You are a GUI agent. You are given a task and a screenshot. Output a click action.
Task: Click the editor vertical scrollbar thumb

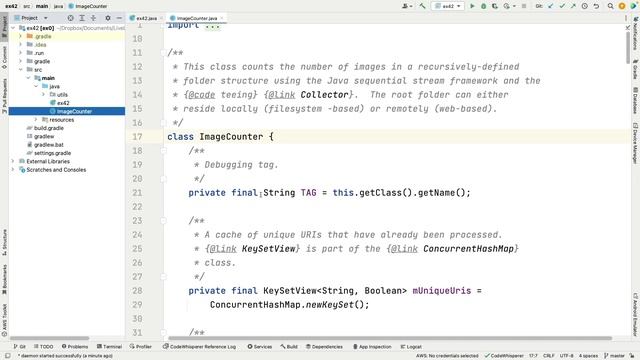pos(628,48)
